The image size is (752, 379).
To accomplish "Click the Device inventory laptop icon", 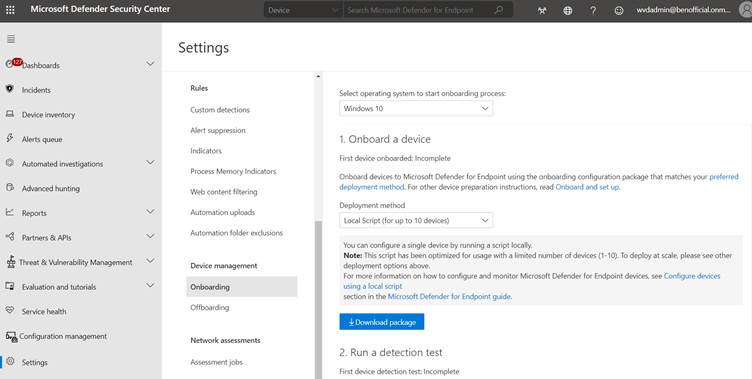I will [10, 114].
